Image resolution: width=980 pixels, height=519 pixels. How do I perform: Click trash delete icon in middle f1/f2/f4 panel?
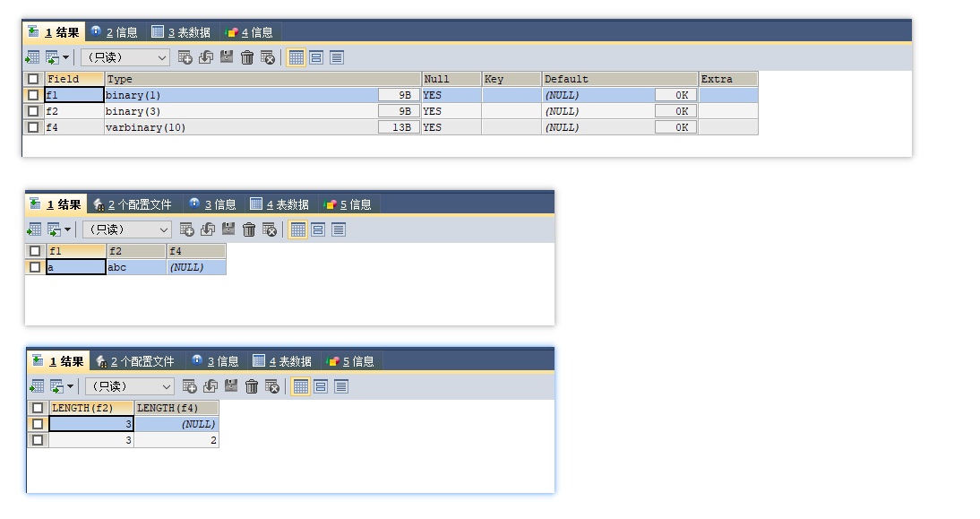(x=249, y=229)
